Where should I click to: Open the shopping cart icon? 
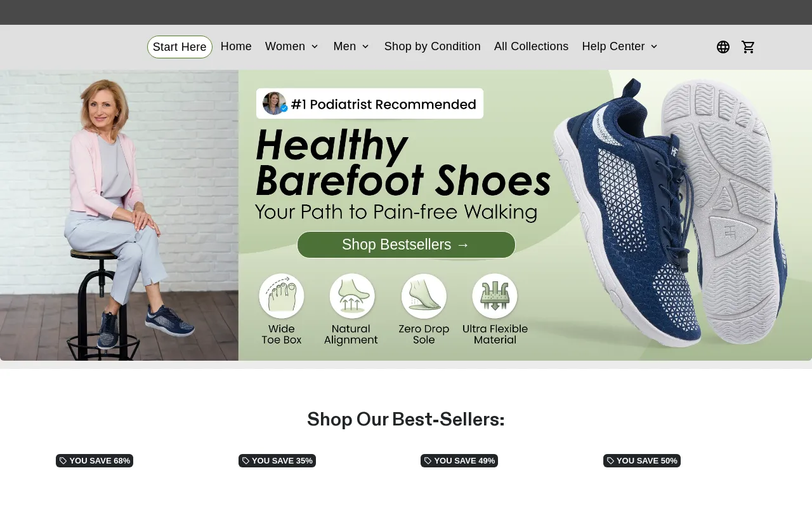pyautogui.click(x=749, y=47)
